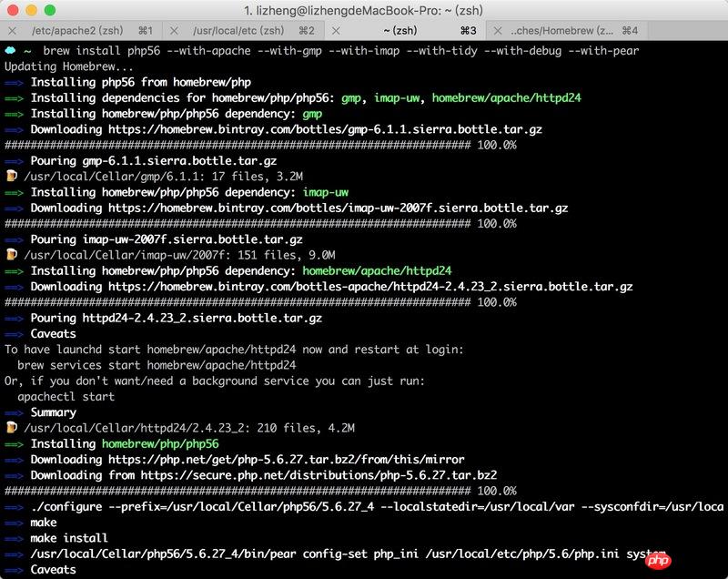The image size is (728, 579).
Task: Click 'Installing php56 from homebrew/php' line
Action: (141, 82)
